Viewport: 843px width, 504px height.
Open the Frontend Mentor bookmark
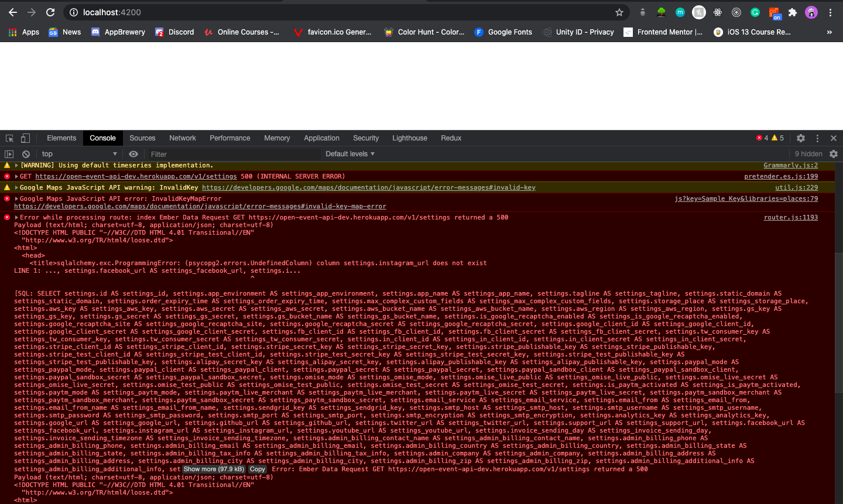click(663, 32)
